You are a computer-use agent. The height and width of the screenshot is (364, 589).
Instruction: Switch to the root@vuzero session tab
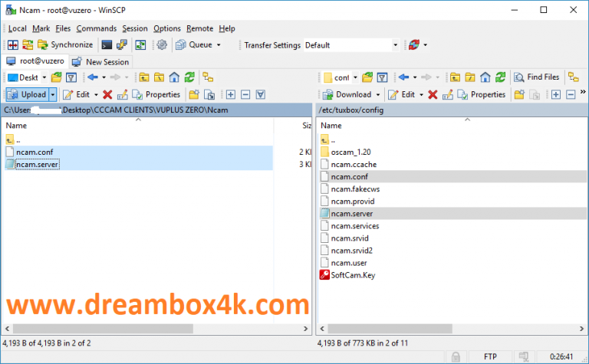(x=36, y=61)
